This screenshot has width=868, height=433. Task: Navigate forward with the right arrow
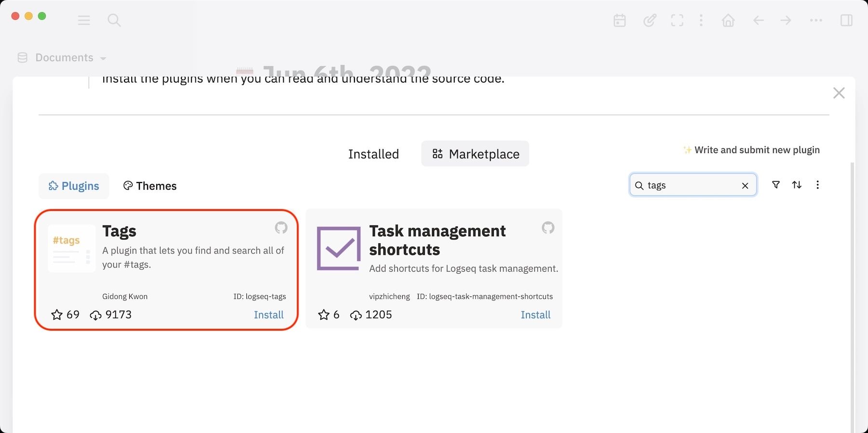coord(786,20)
